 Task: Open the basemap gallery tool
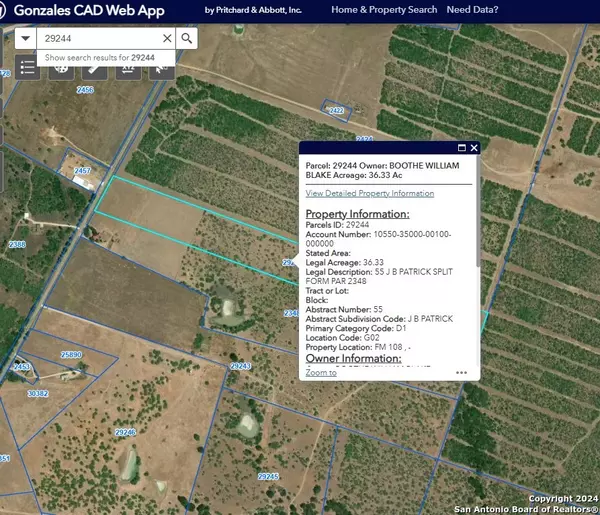point(61,68)
